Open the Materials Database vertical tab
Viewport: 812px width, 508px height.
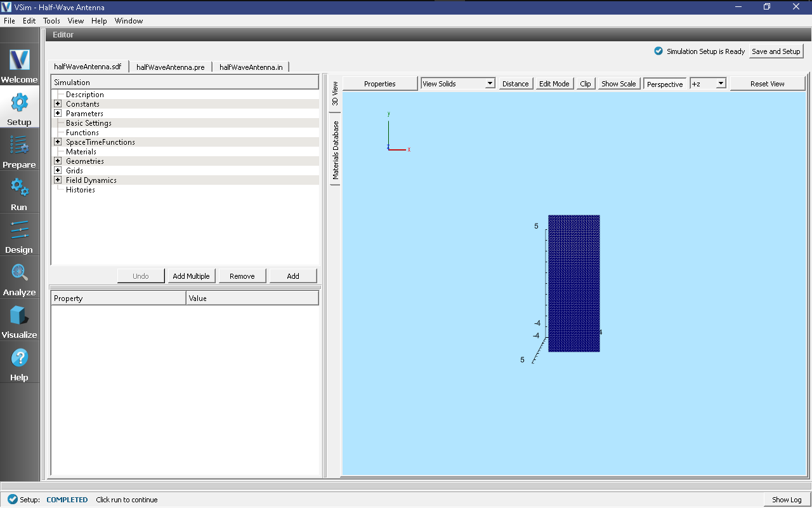pyautogui.click(x=335, y=150)
